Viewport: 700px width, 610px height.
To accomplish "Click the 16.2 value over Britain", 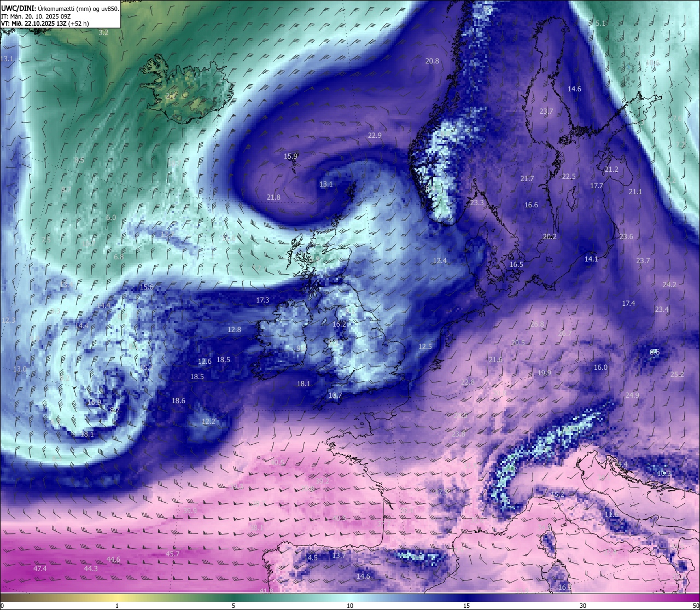I will [x=339, y=324].
